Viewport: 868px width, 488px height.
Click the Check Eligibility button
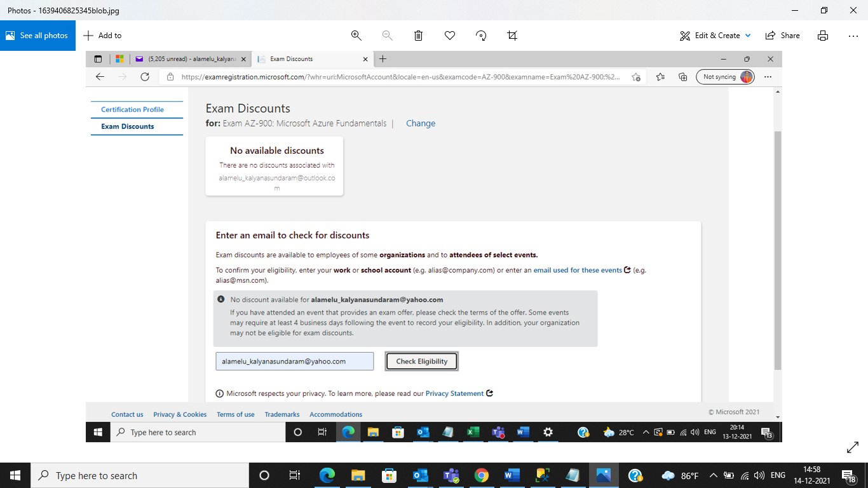point(422,361)
